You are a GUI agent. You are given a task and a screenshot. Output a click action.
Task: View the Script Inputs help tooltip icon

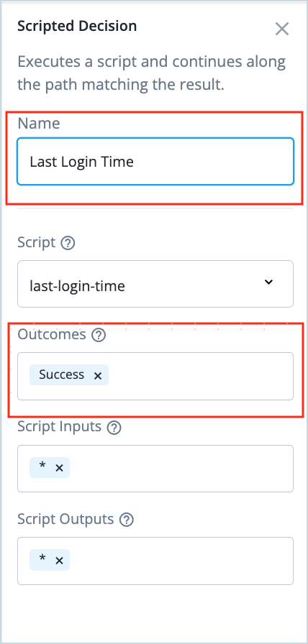tap(114, 428)
